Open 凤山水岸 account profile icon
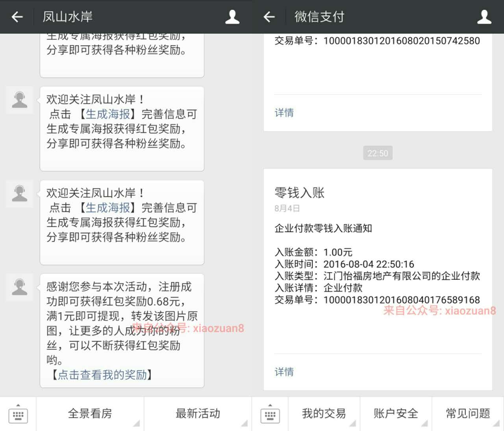Screen dimensions: 504x431 tap(232, 17)
